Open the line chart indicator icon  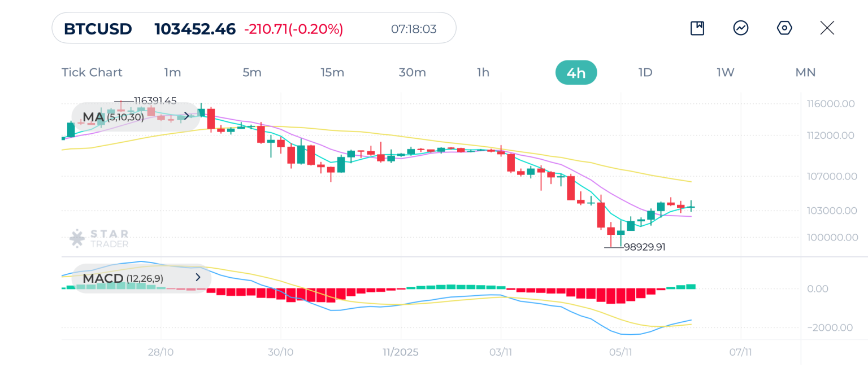coord(741,28)
